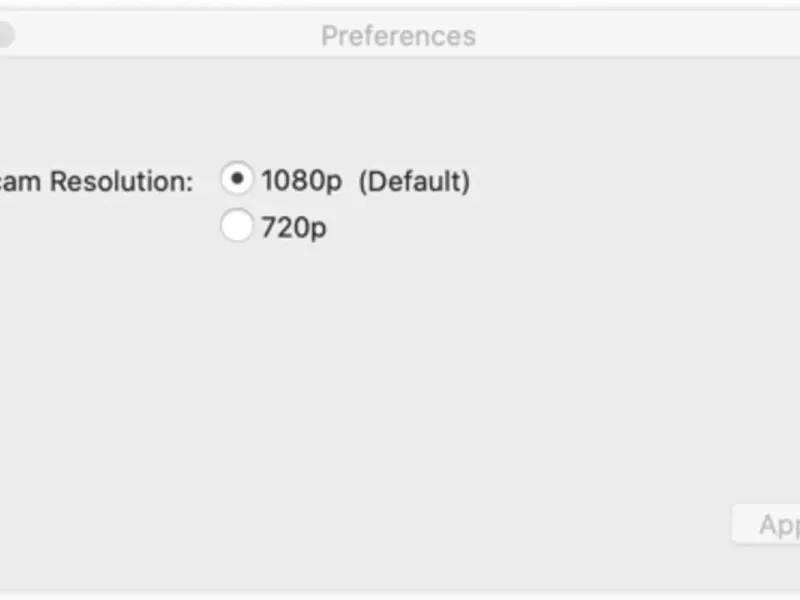Viewport: 800px width, 600px height.
Task: Click the partially visible App button
Action: pyautogui.click(x=766, y=524)
